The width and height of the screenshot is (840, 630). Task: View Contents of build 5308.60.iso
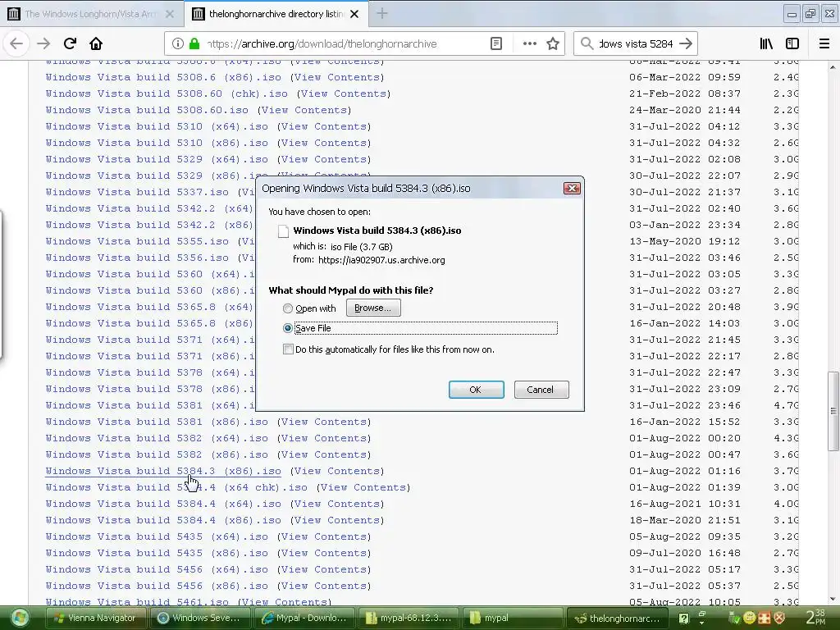(x=304, y=110)
